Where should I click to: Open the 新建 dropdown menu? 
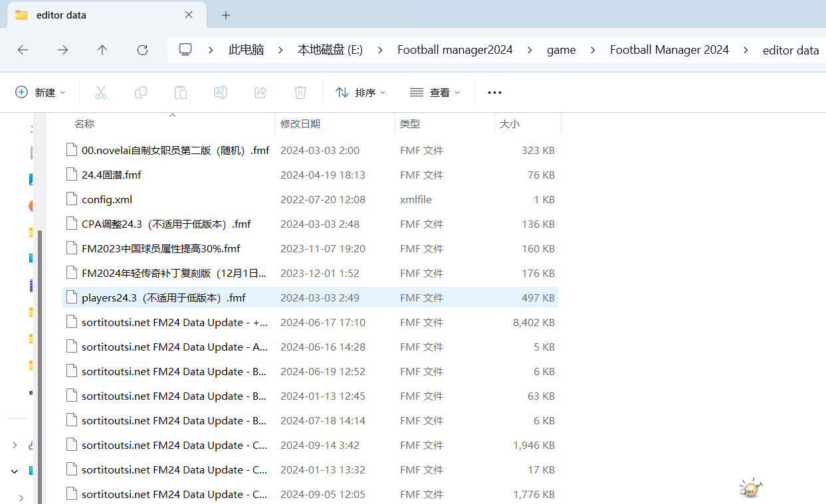41,92
